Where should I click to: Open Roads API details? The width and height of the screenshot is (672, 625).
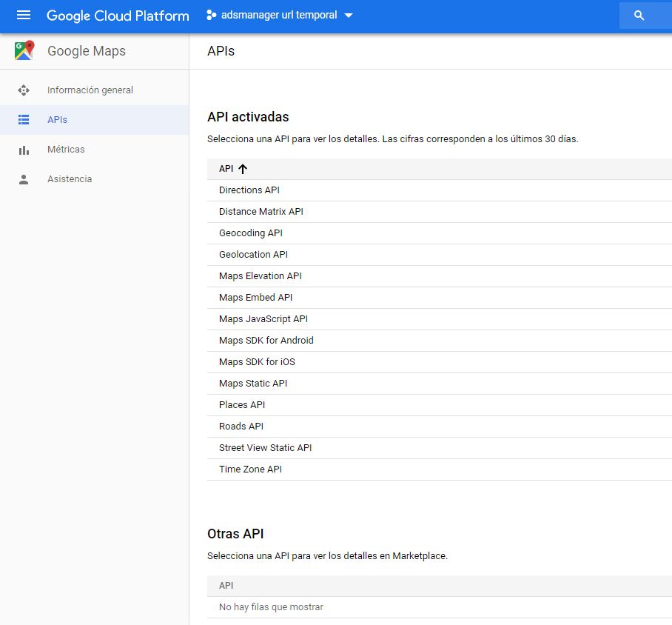pos(241,426)
